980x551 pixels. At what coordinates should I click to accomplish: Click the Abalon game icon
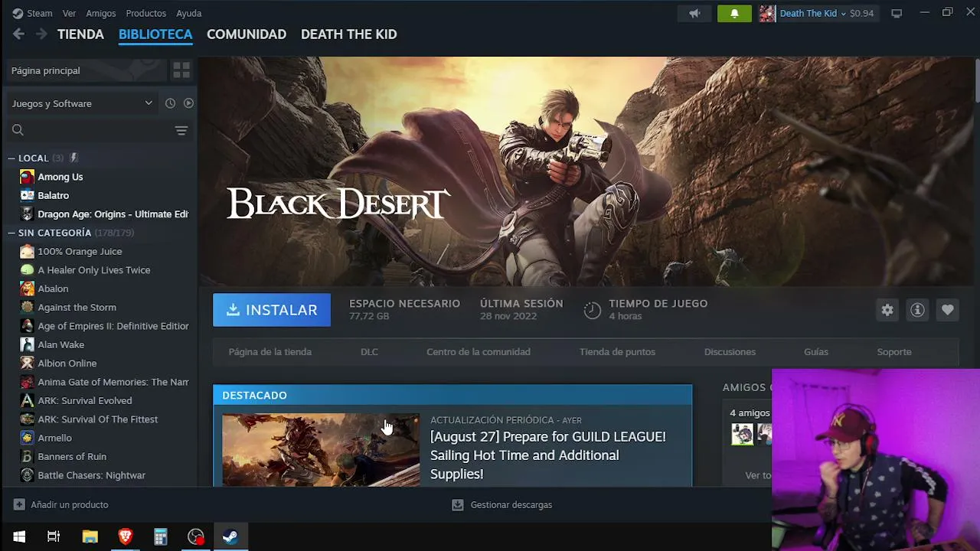pyautogui.click(x=27, y=289)
